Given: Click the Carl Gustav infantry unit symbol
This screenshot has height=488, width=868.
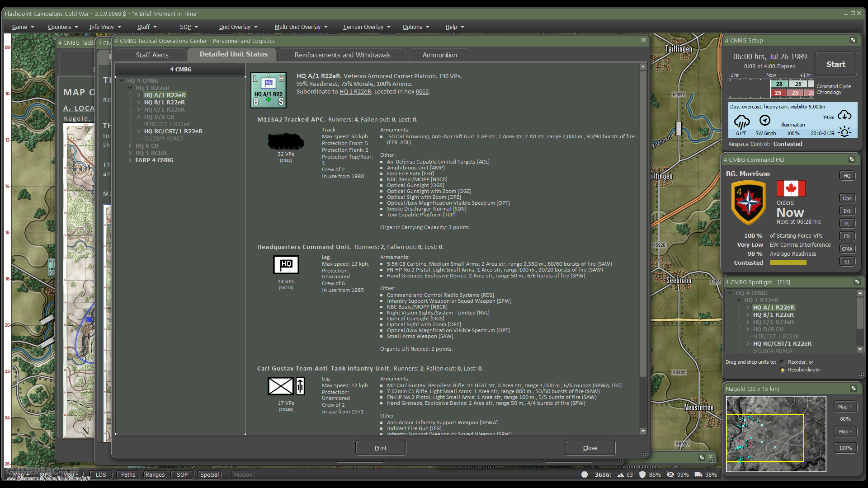Looking at the screenshot, I should [281, 386].
